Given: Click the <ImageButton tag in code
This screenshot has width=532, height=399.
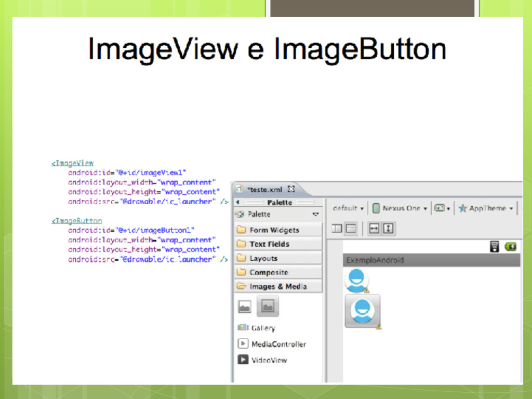Looking at the screenshot, I should (x=77, y=221).
